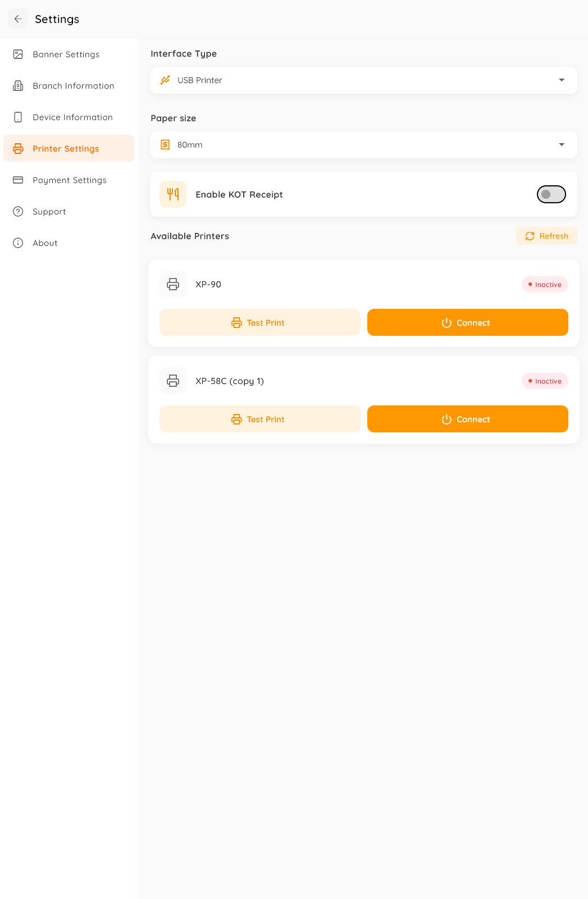Click the Inactive badge on XP-58C (copy 1)
588x899 pixels.
(x=544, y=381)
